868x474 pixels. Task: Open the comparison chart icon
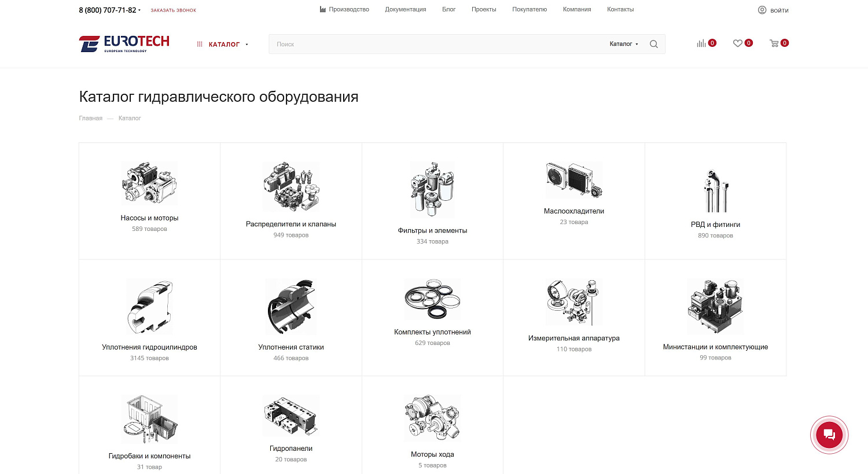[701, 43]
